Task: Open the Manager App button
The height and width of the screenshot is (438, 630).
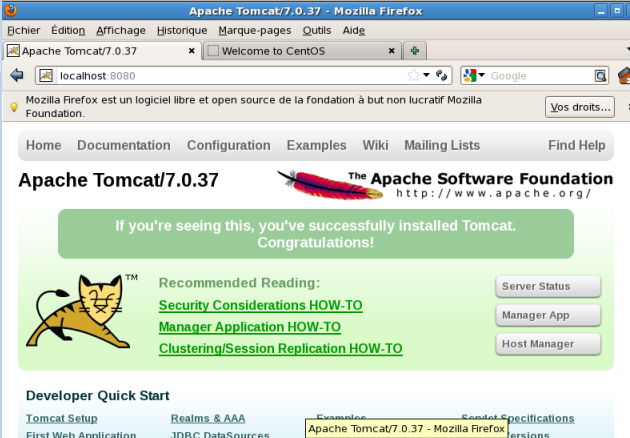Action: (x=548, y=315)
